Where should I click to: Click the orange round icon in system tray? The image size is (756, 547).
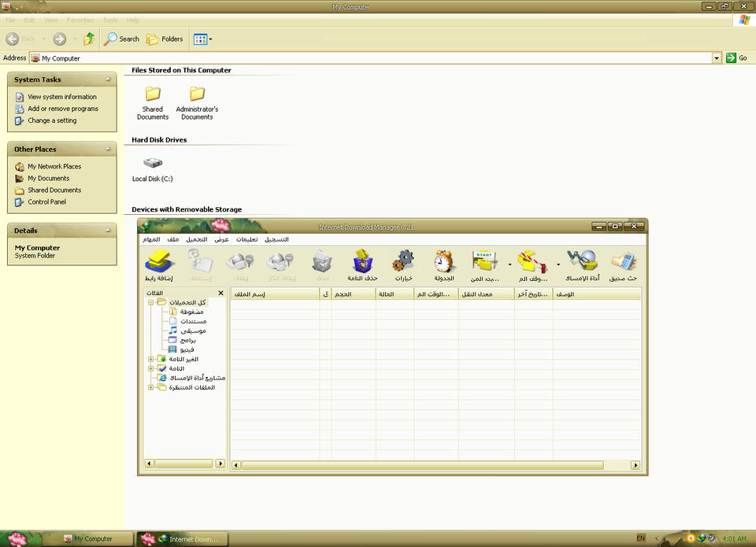(691, 538)
